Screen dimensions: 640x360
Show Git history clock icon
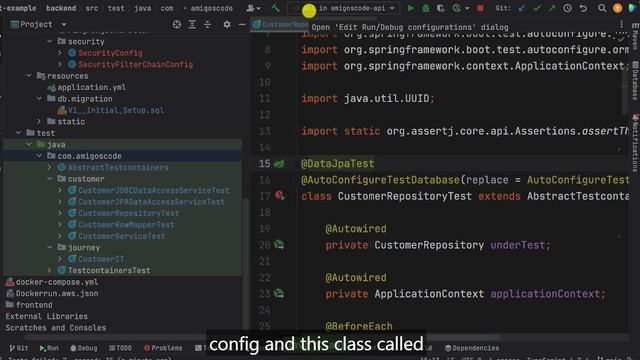(x=567, y=8)
